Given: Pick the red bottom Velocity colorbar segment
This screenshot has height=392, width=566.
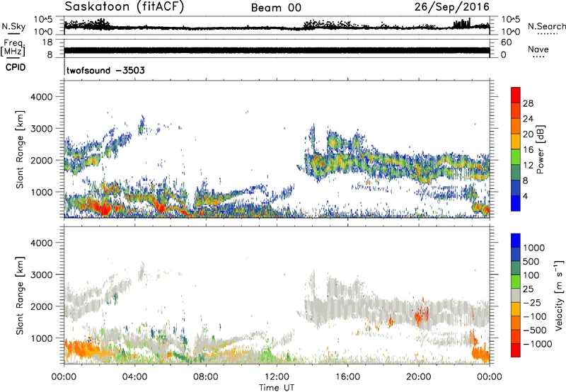Looking at the screenshot, I should coord(516,350).
